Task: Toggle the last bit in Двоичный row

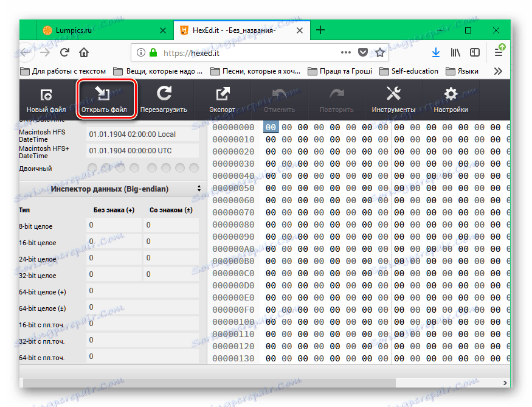Action: tap(194, 168)
